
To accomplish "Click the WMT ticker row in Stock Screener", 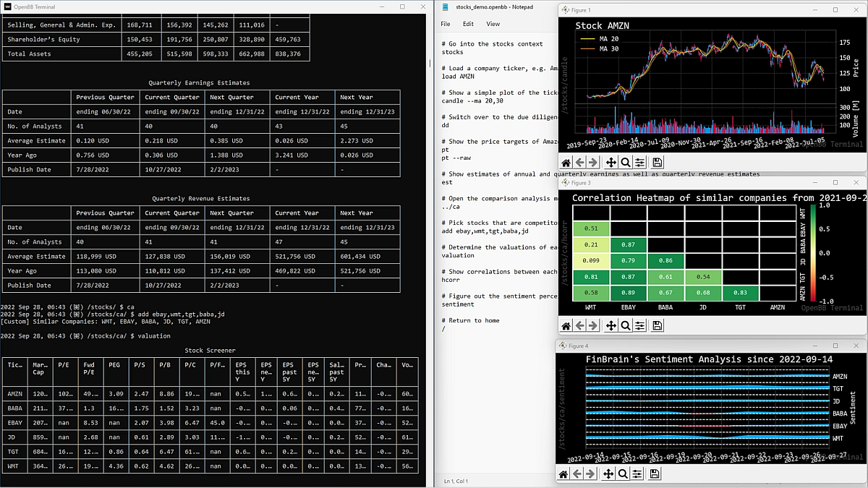I will [210, 466].
